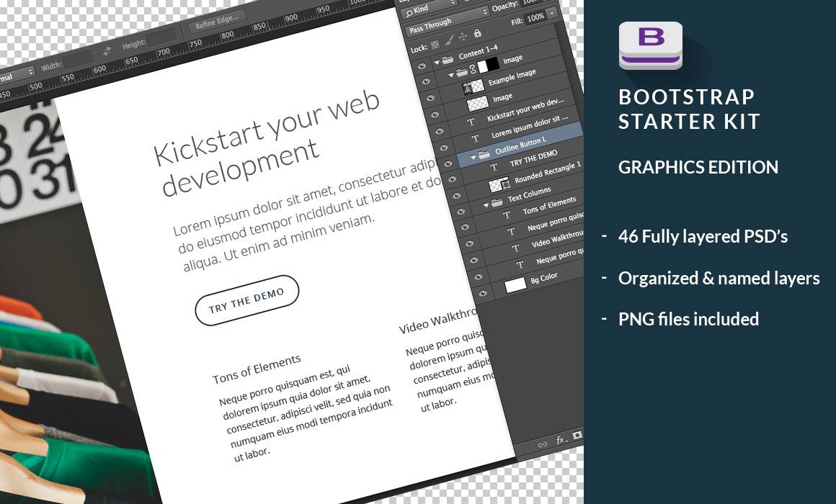Screen dimensions: 836x504
Task: Click the GRAPHICS EDITION text
Action: (698, 167)
